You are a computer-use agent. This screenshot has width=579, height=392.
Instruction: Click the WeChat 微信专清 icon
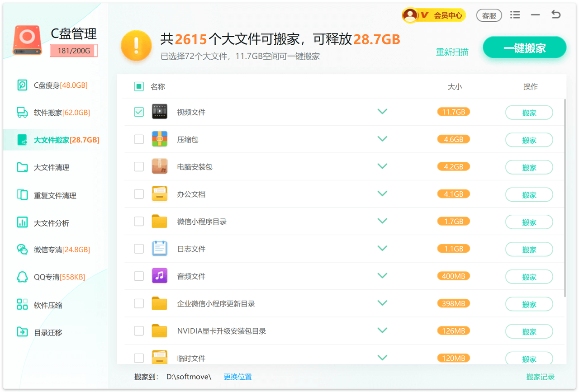tap(22, 250)
